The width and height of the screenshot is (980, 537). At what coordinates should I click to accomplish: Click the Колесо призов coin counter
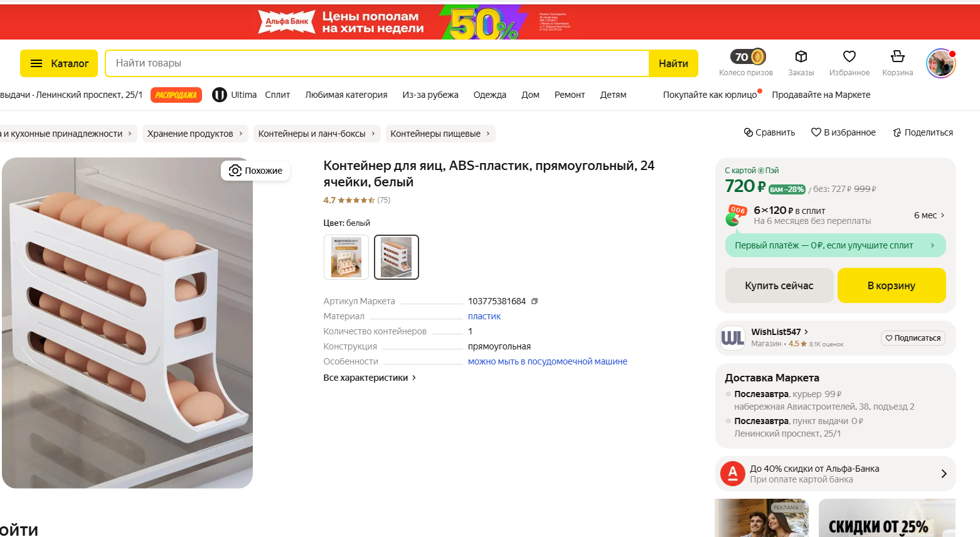(x=747, y=57)
